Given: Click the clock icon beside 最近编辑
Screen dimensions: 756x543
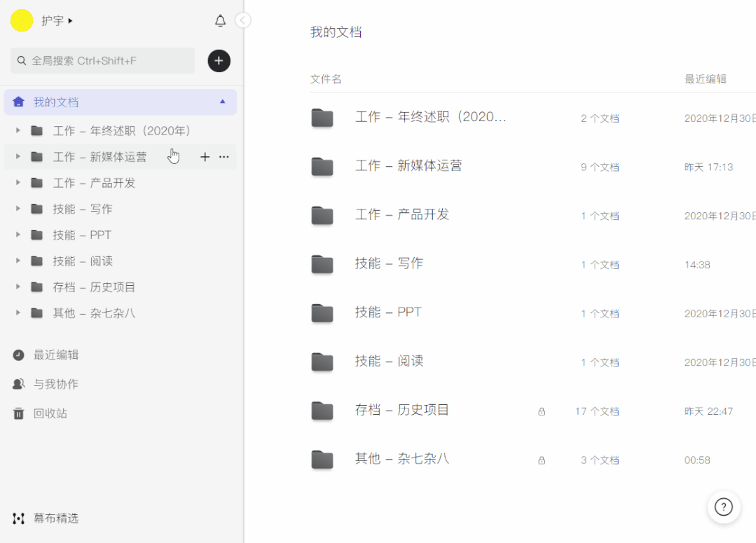Looking at the screenshot, I should point(18,355).
